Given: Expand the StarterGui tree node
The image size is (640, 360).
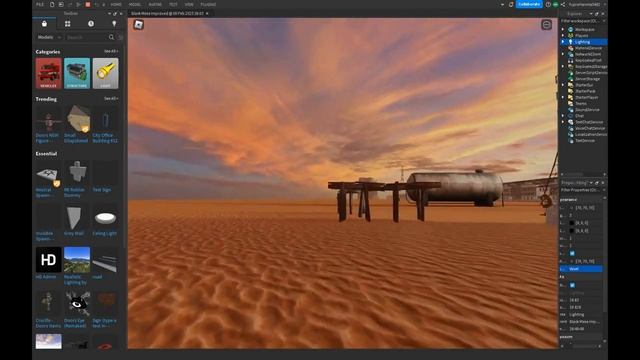Looking at the screenshot, I should (563, 85).
